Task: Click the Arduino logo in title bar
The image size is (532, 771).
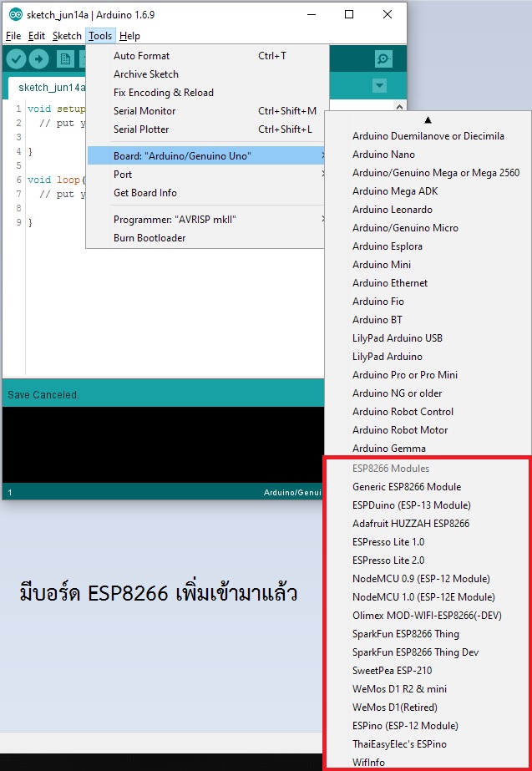Action: [16, 15]
